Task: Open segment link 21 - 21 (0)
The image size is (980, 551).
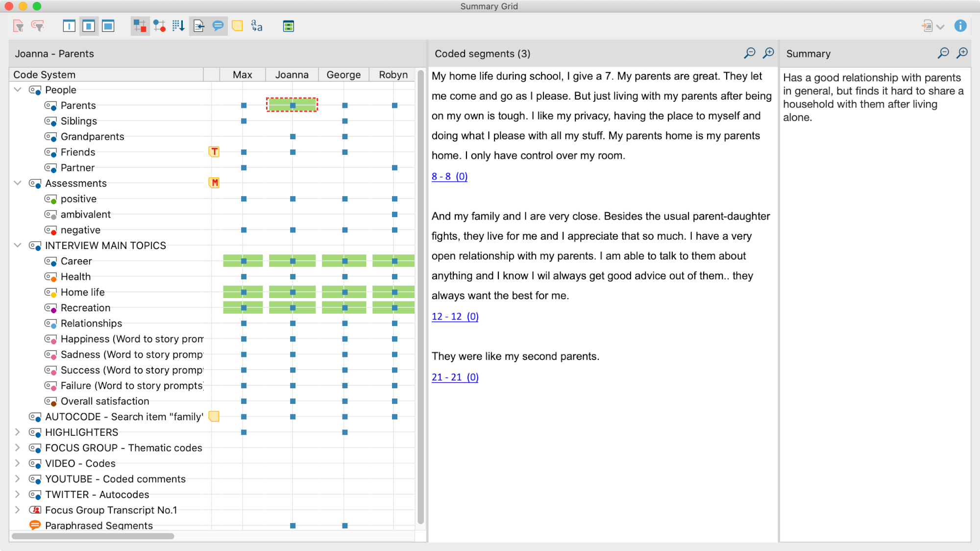Action: 455,377
